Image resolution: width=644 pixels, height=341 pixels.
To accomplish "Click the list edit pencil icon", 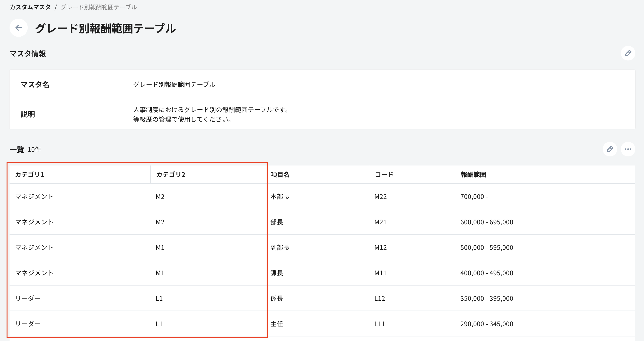I will 610,149.
